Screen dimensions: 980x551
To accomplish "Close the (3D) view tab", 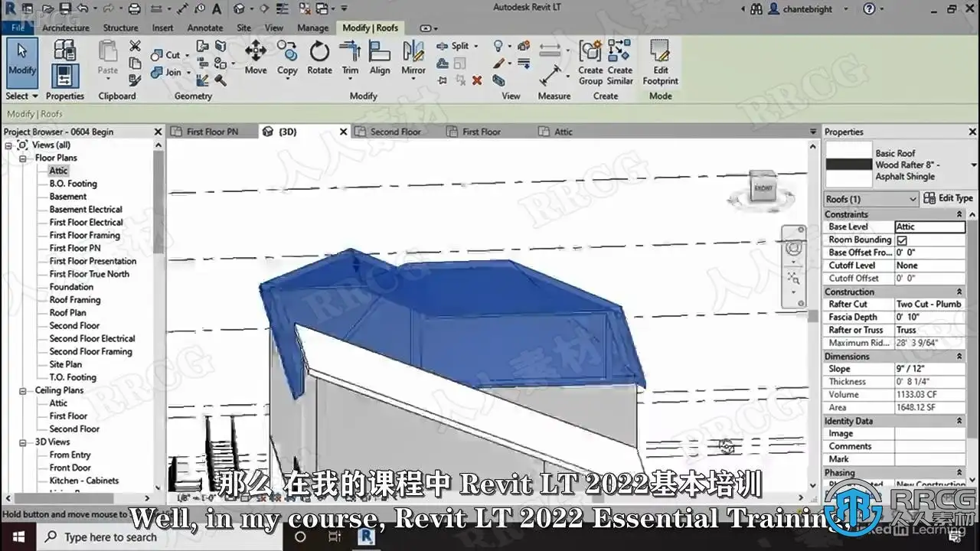I will click(x=344, y=132).
